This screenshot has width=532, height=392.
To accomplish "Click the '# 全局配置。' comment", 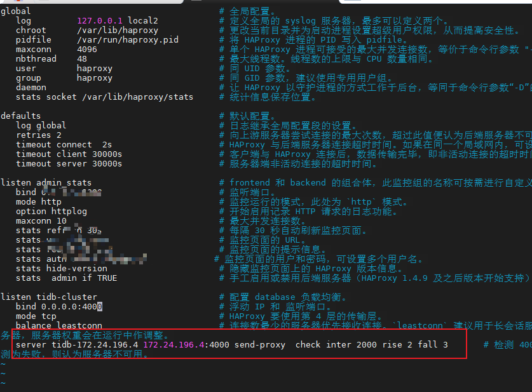I will 248,11.
